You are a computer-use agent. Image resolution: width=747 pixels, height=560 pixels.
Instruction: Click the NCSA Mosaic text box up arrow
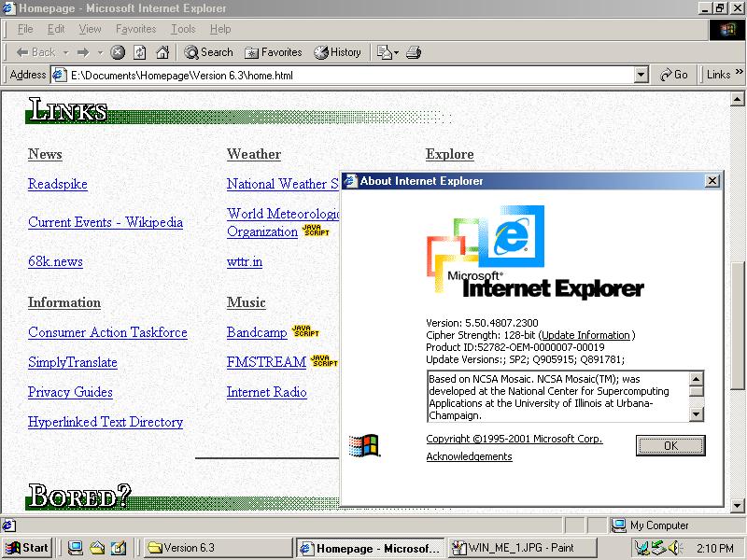coord(696,379)
